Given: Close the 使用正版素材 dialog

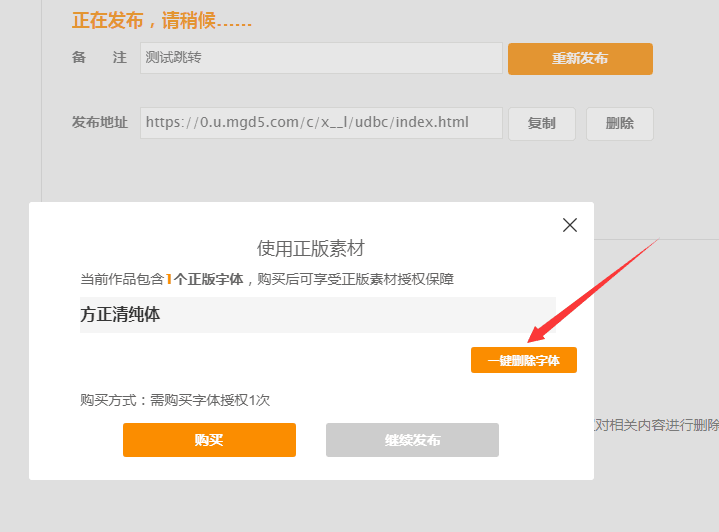Looking at the screenshot, I should coord(570,225).
